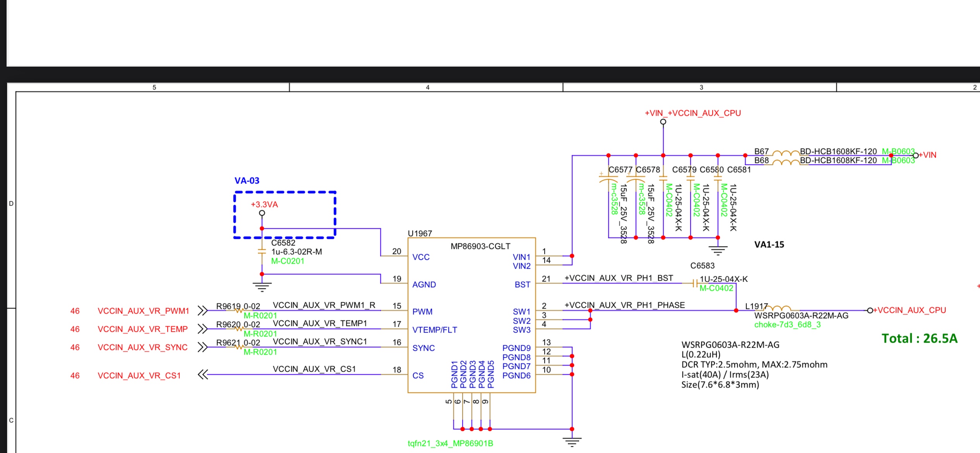Select the C6577 polarized capacitor symbol
The image size is (980, 453).
[x=608, y=179]
